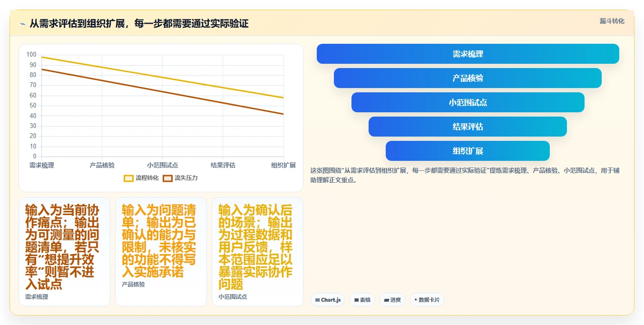644x325 pixels.
Task: Click the lightning icon beside the title
Action: tap(22, 24)
